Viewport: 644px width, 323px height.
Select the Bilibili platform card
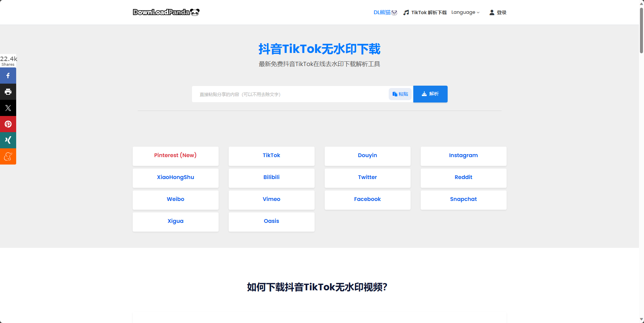(x=271, y=177)
